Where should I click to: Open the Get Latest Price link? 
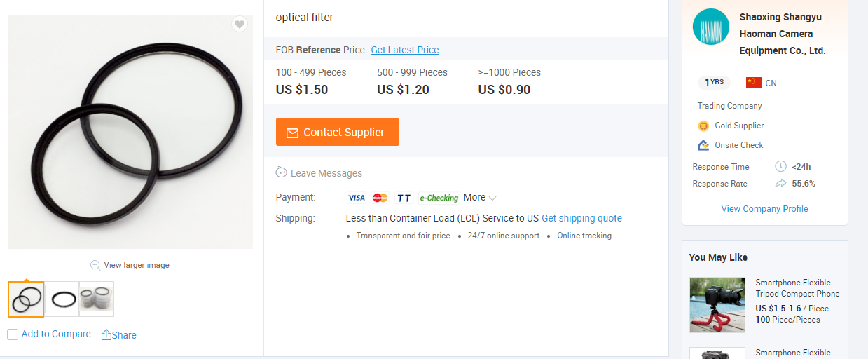(x=405, y=50)
